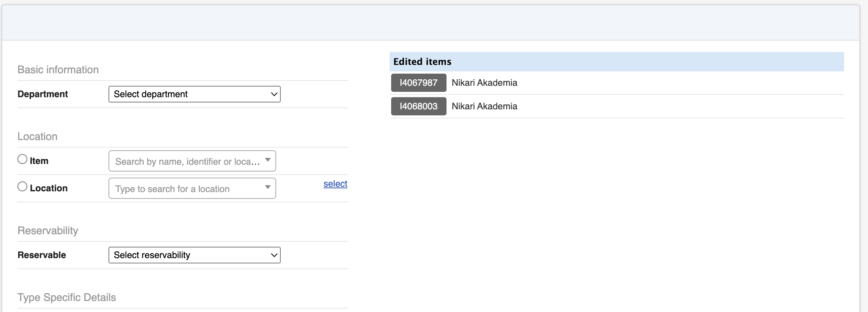Image resolution: width=868 pixels, height=312 pixels.
Task: Open the Select reservability dropdown
Action: [x=194, y=255]
